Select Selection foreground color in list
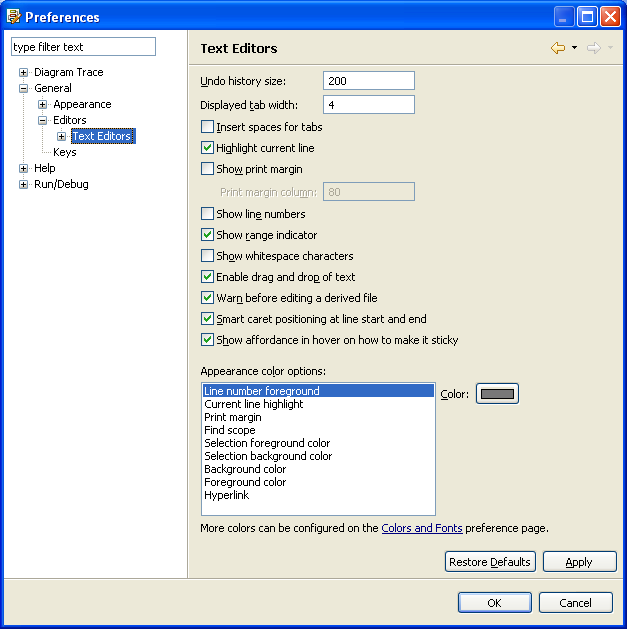The height and width of the screenshot is (629, 627). click(318, 443)
